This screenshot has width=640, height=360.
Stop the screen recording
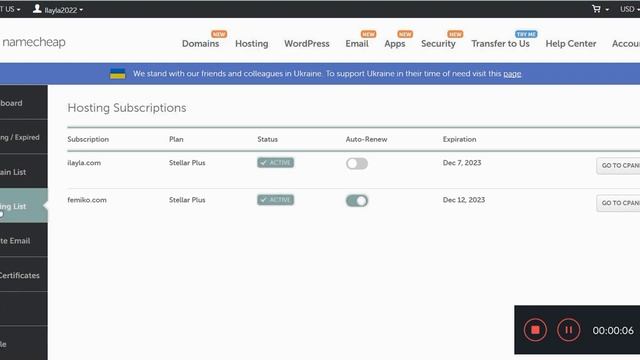(535, 330)
